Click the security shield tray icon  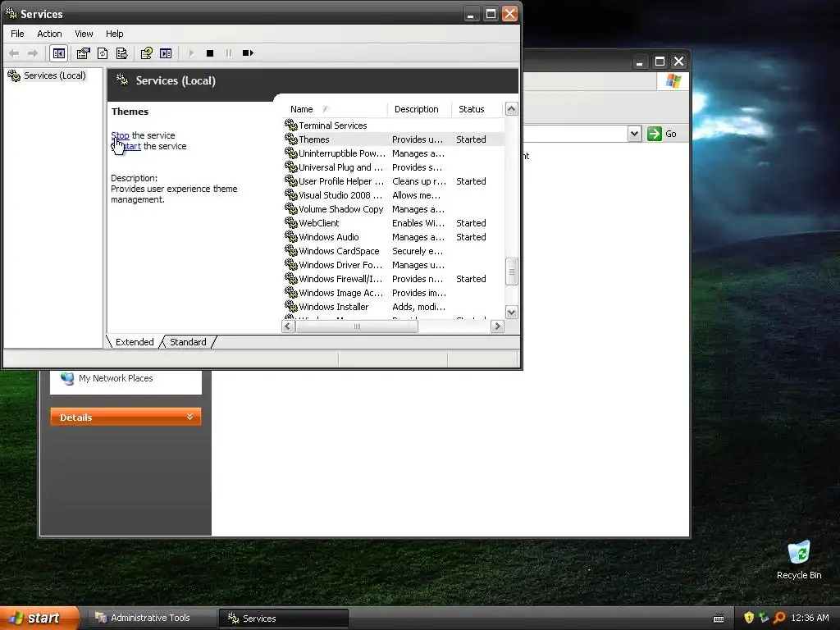(749, 618)
